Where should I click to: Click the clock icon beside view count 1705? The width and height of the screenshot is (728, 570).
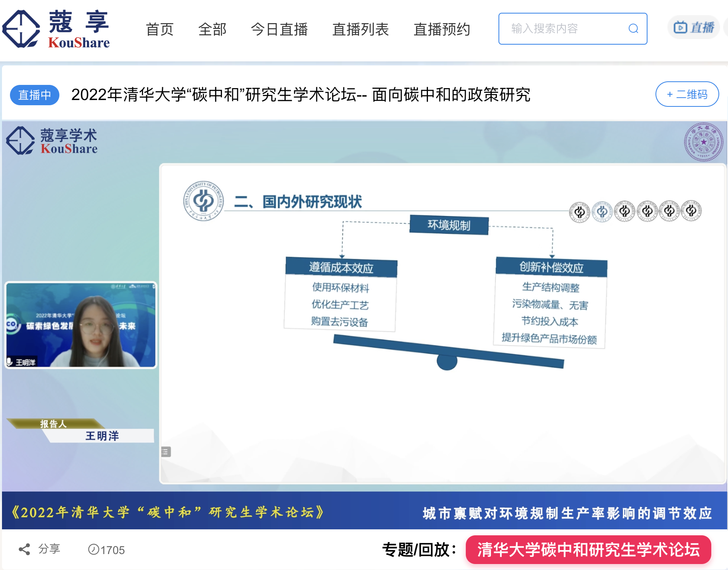coord(93,550)
